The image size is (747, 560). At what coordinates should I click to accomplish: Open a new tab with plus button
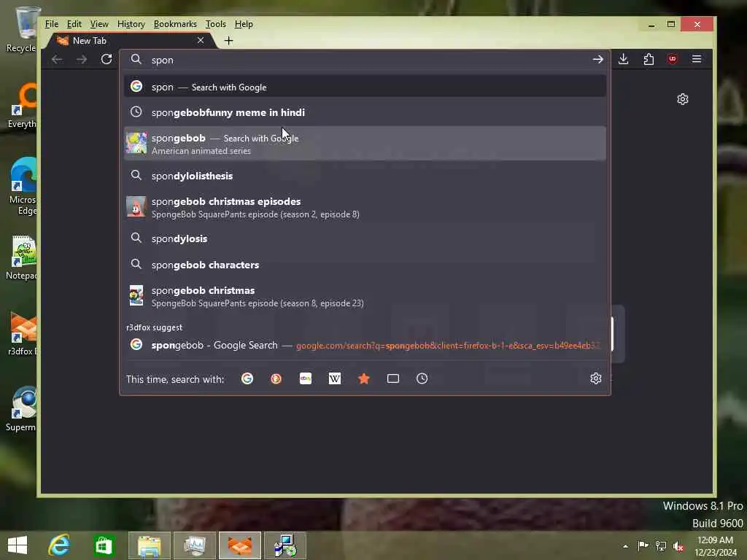pyautogui.click(x=228, y=41)
